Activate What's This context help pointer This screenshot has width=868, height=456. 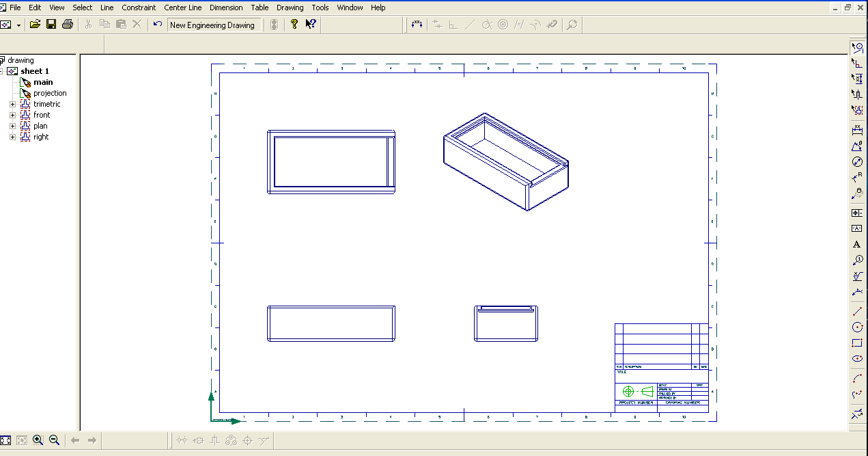(x=311, y=25)
